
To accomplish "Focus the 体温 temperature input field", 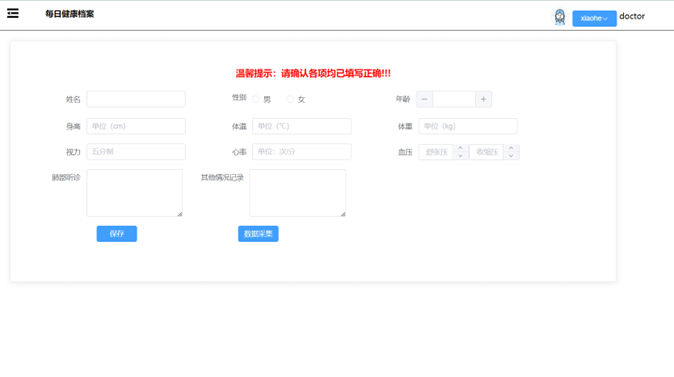I will coord(302,126).
